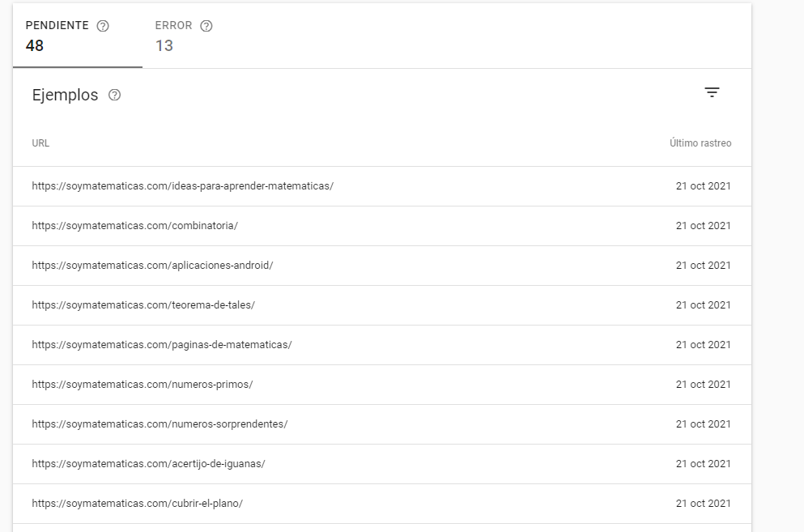Select the acertijo-de-iguanas URL row
Image resolution: width=804 pixels, height=532 pixels.
[x=382, y=464]
